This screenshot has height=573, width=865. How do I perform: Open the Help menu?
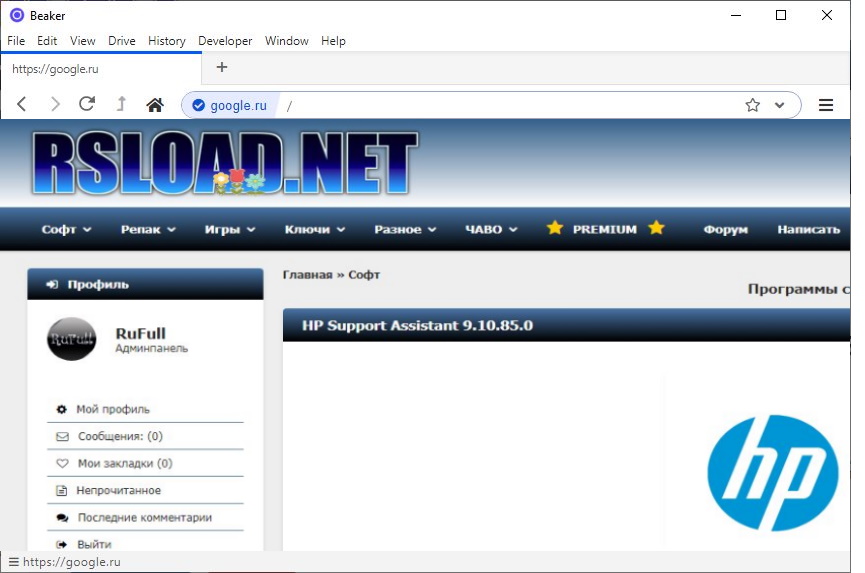[333, 41]
